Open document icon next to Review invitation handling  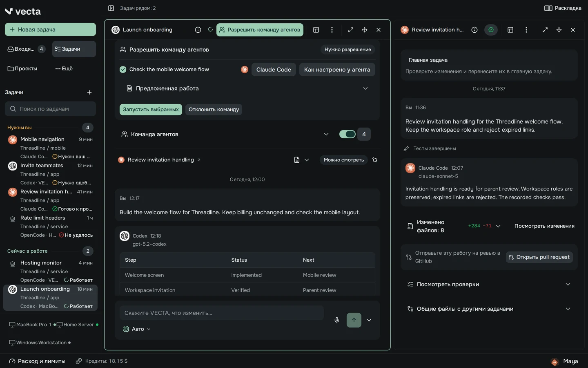tap(297, 160)
